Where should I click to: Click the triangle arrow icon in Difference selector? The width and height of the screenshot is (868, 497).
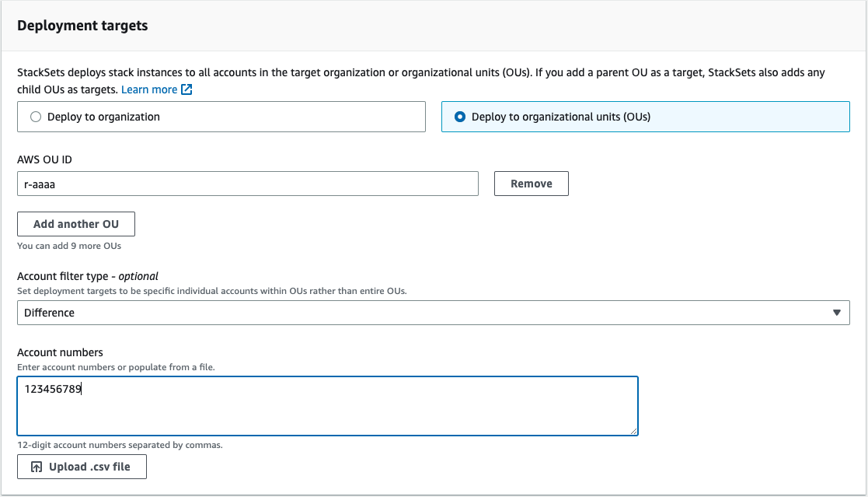pos(836,313)
